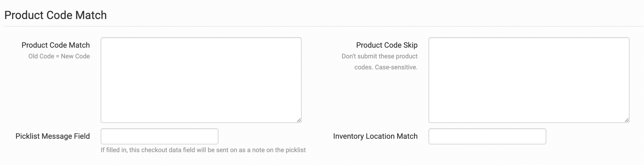
Task: Click the Product Code Match section heading
Action: pos(56,15)
